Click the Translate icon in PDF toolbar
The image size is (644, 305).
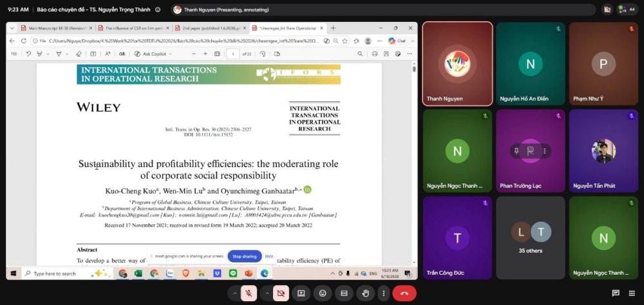122,54
